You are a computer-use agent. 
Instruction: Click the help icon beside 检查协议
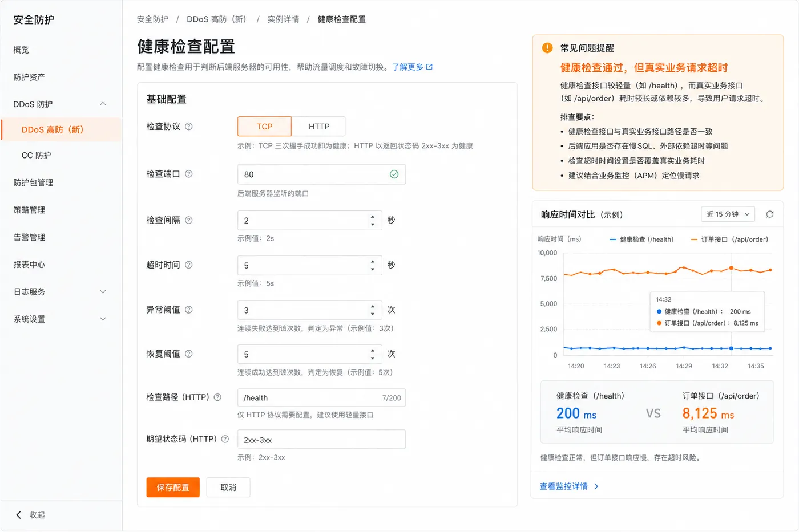189,127
